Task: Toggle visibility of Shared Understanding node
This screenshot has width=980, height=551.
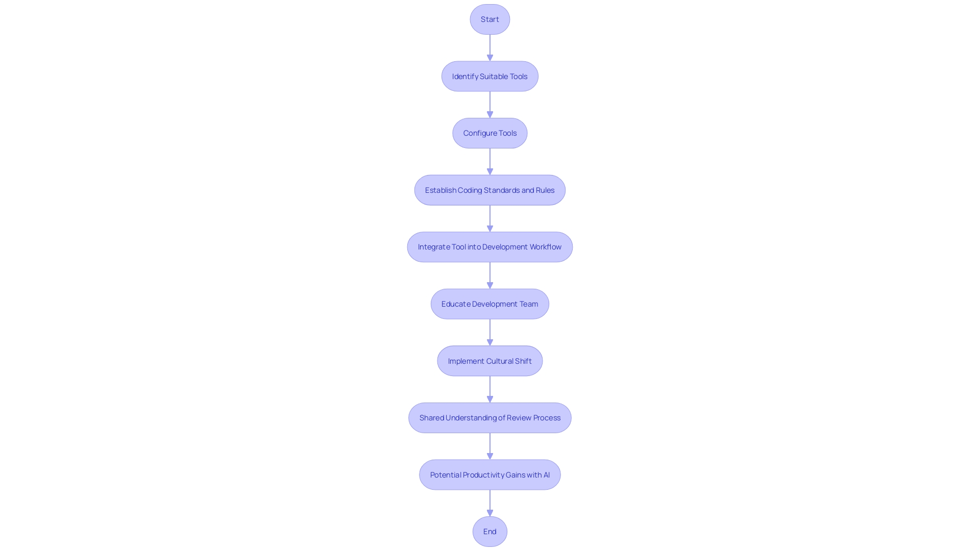Action: [490, 418]
